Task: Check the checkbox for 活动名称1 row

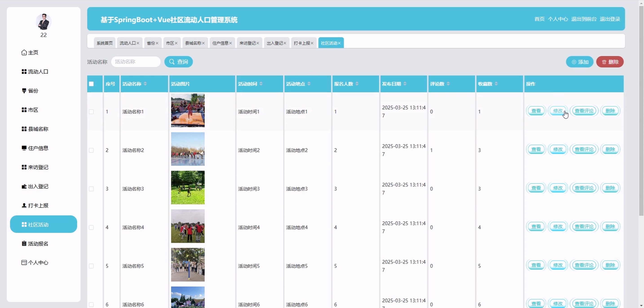Action: 91,112
